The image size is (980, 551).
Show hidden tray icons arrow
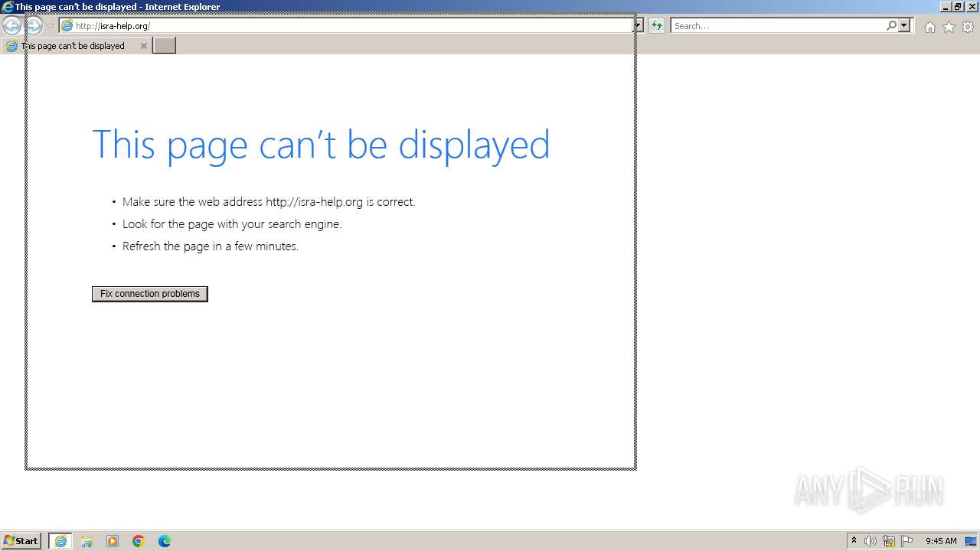tap(854, 541)
